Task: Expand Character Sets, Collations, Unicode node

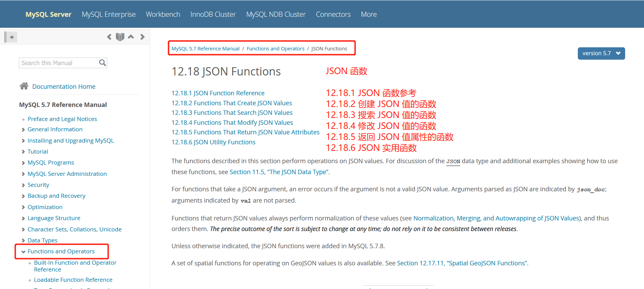Action: [23, 230]
